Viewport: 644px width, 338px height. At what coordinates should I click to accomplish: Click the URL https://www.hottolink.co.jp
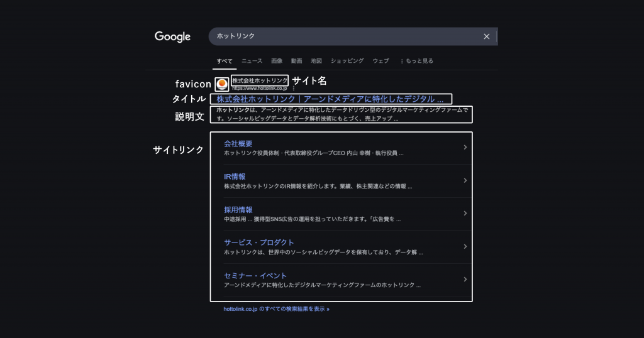(260, 88)
